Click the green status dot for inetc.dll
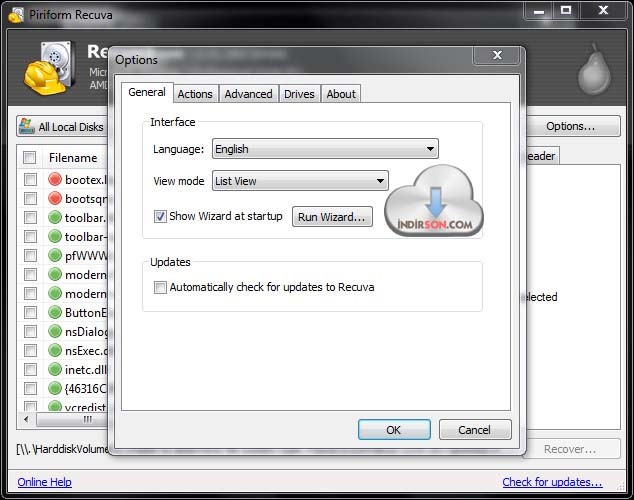 coord(55,369)
